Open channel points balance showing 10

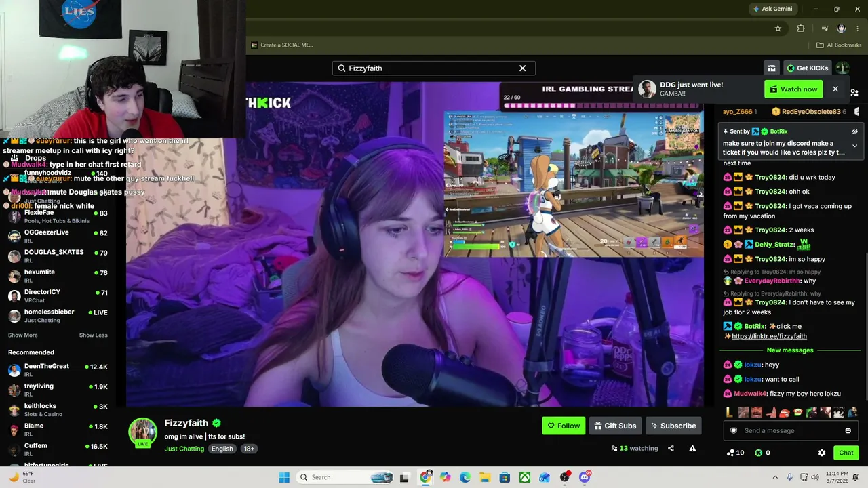tap(735, 453)
